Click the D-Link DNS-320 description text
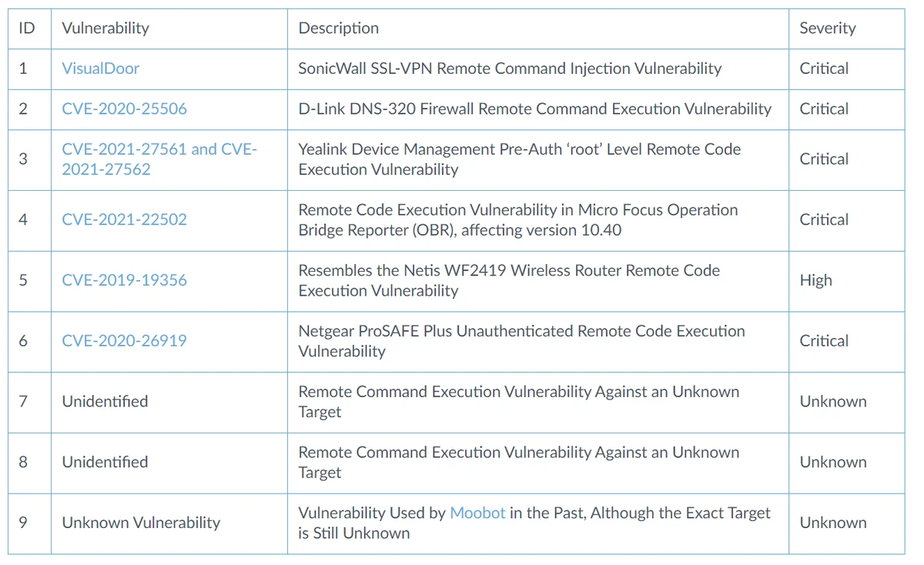The height and width of the screenshot is (565, 924). (x=534, y=109)
